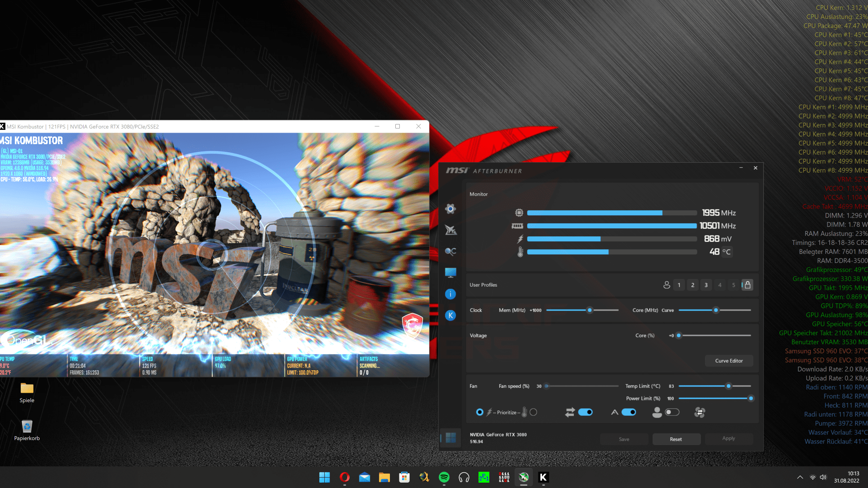Expand the system tray hidden icons chevron
The width and height of the screenshot is (868, 488).
(x=800, y=477)
